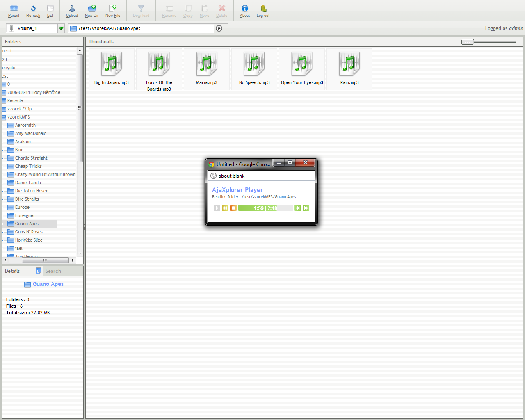Screen dimensions: 525x420
Task: Click the path field /test/vzorekMP3/Guano Apes
Action: tap(141, 28)
